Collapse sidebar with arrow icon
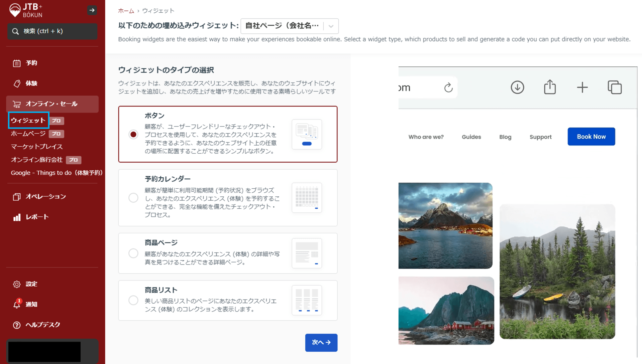Image resolution: width=642 pixels, height=364 pixels. (x=92, y=10)
